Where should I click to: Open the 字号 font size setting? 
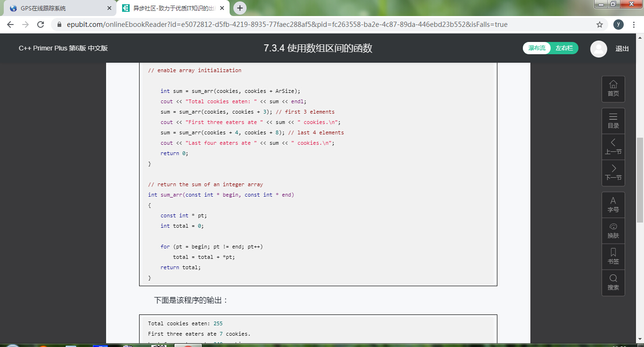613,205
